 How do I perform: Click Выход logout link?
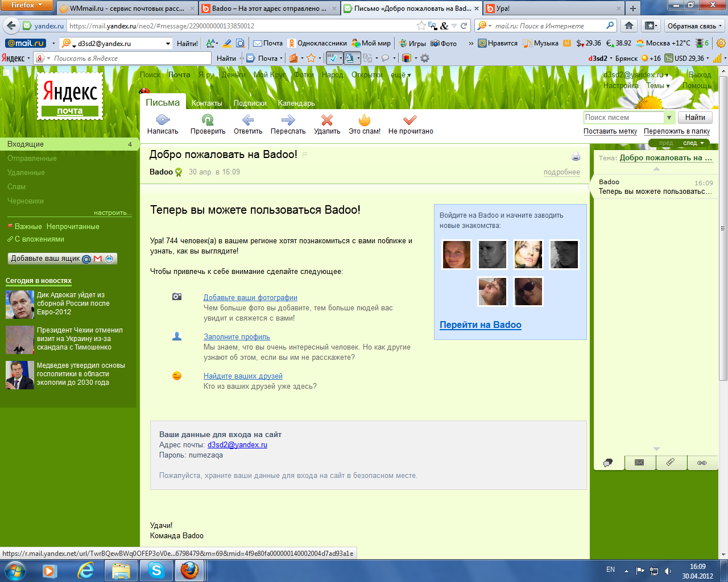click(x=700, y=75)
